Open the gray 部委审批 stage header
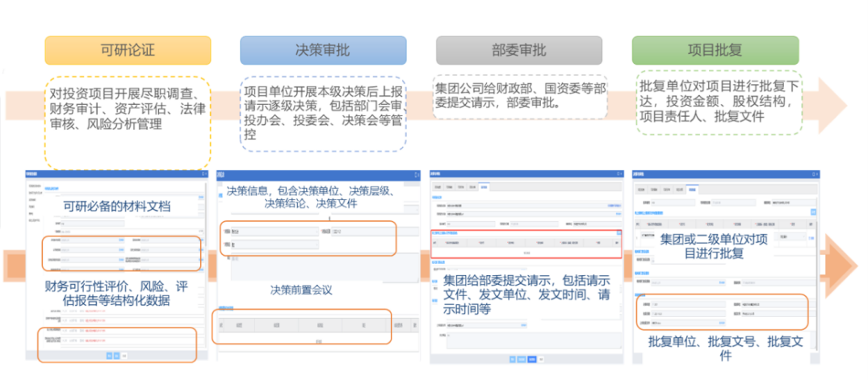Image resolution: width=868 pixels, height=380 pixels. point(518,51)
